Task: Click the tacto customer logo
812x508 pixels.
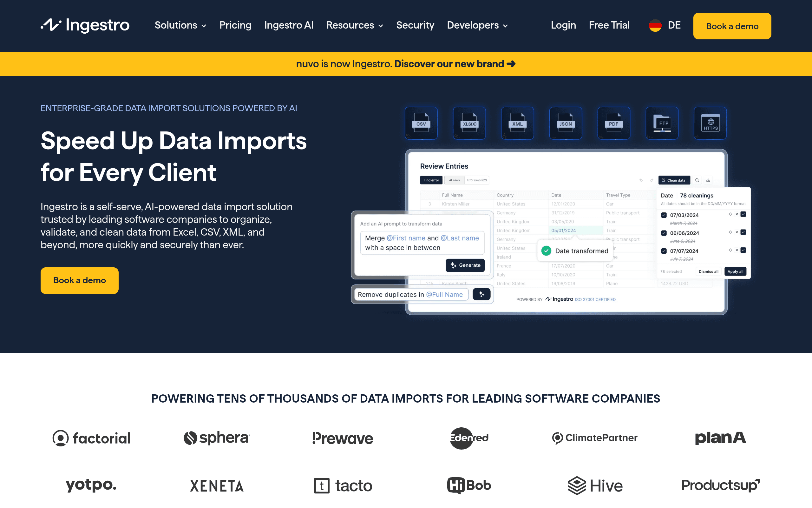Action: (343, 486)
